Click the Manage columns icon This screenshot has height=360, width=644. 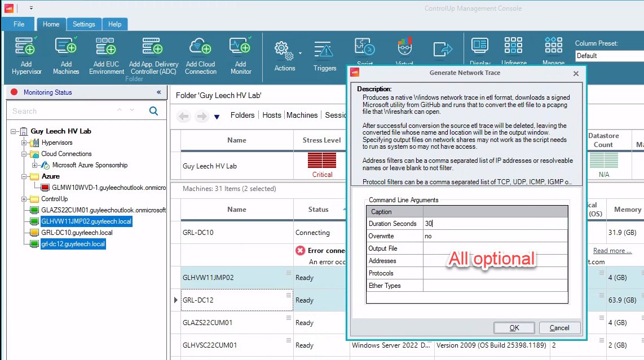pyautogui.click(x=553, y=45)
